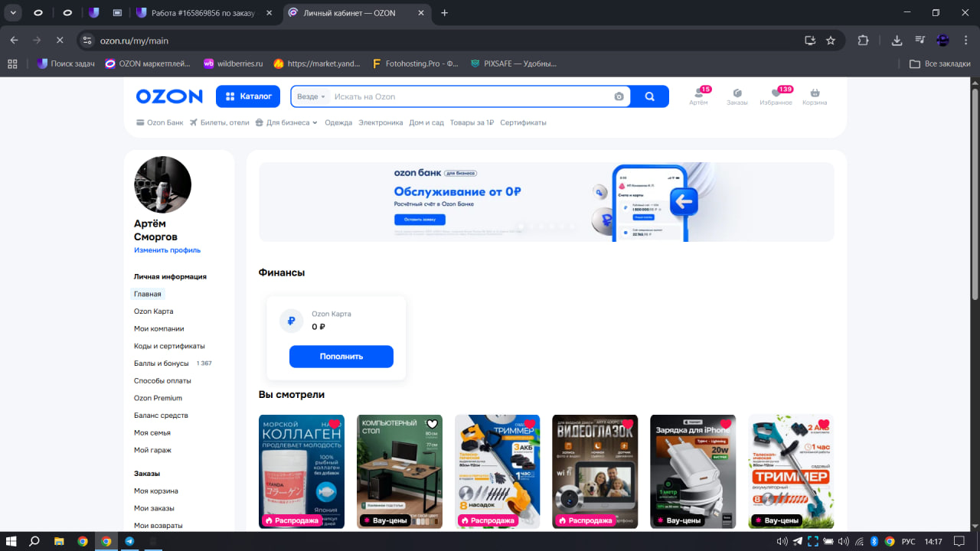Stop loading the page
980x551 pixels.
coord(60,41)
